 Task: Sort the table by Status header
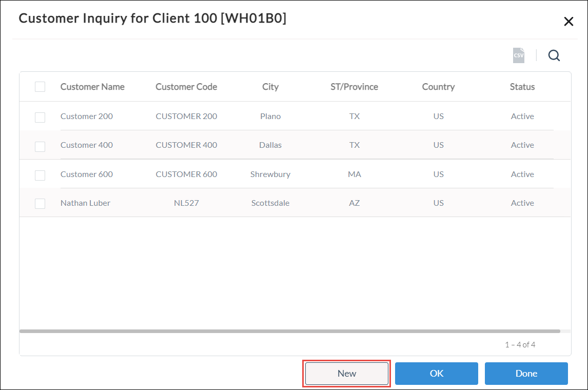click(x=522, y=87)
